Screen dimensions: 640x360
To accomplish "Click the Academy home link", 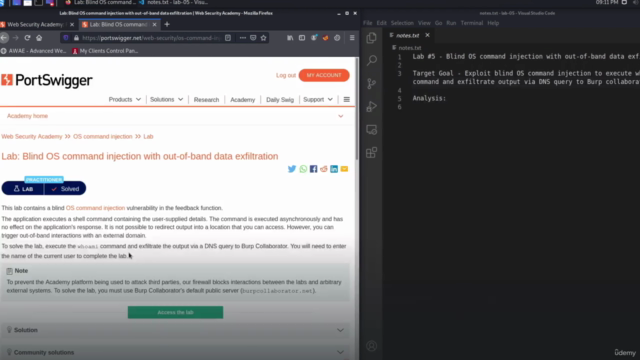I will tap(27, 116).
